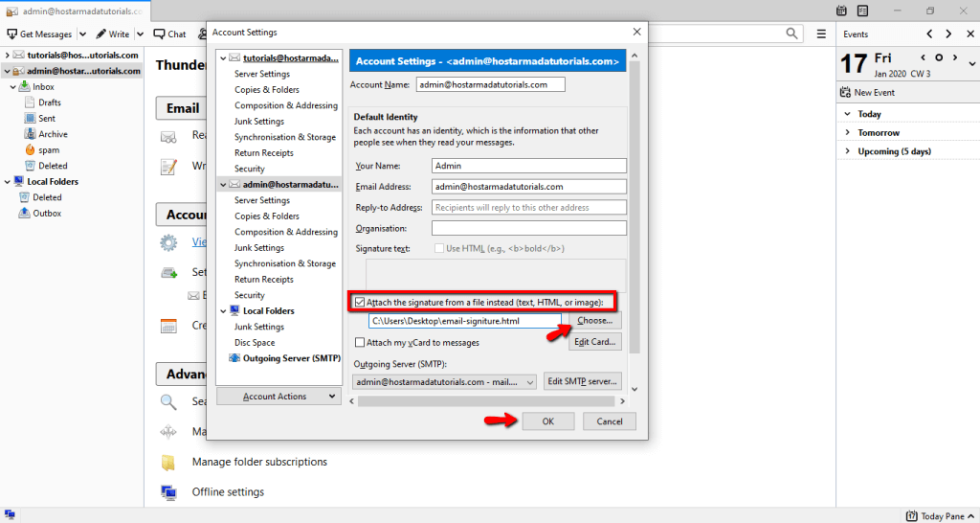Select the Drafts folder
The width and height of the screenshot is (980, 523).
50,102
